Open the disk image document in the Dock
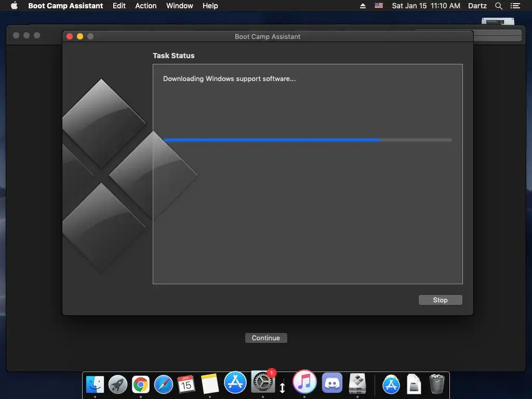The image size is (532, 399). coord(414,384)
